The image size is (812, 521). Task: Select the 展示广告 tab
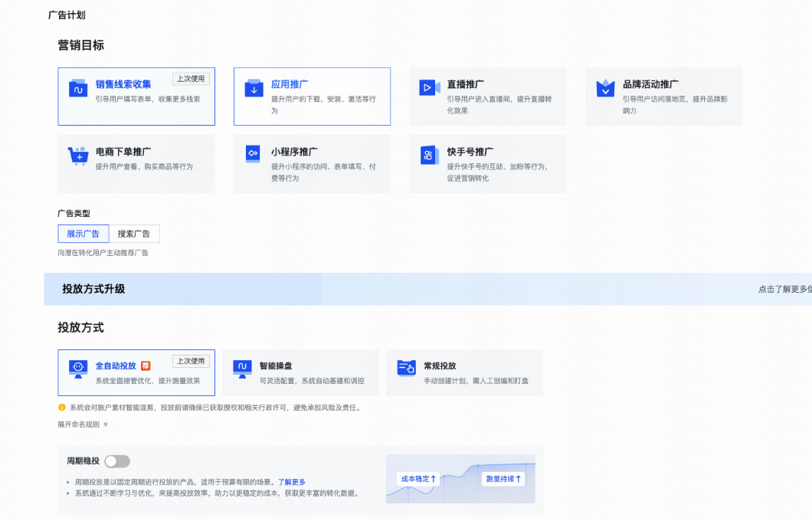click(x=83, y=234)
